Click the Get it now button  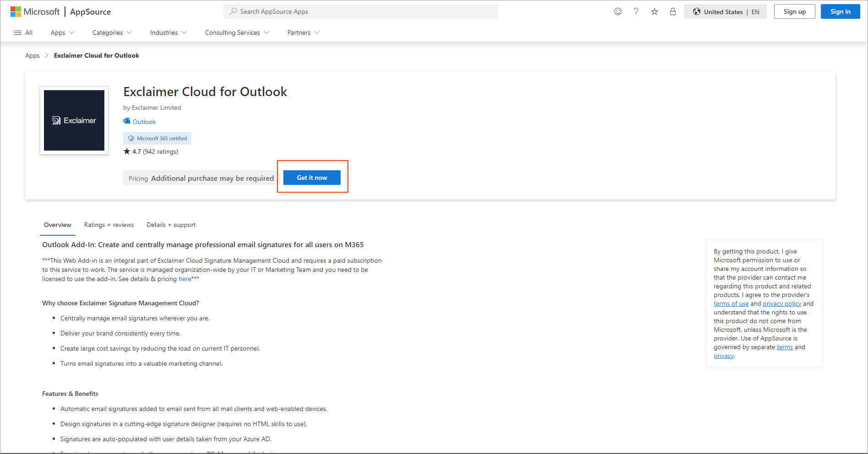point(312,177)
